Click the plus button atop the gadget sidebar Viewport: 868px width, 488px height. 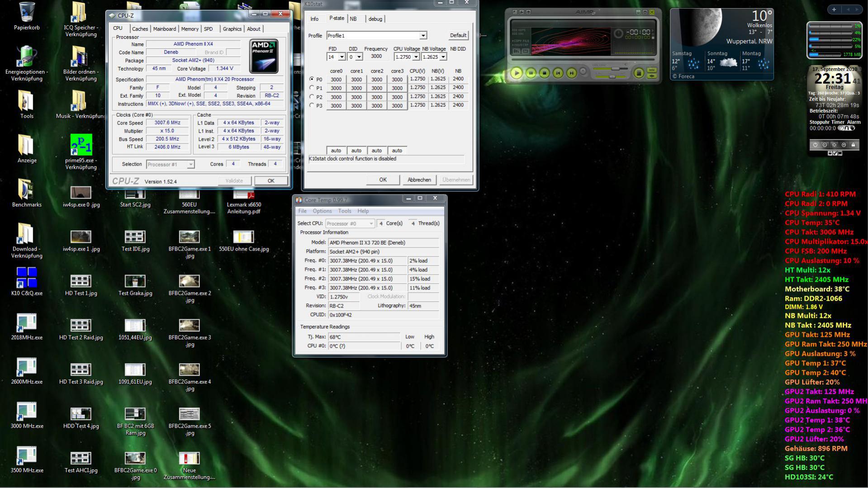click(x=834, y=9)
